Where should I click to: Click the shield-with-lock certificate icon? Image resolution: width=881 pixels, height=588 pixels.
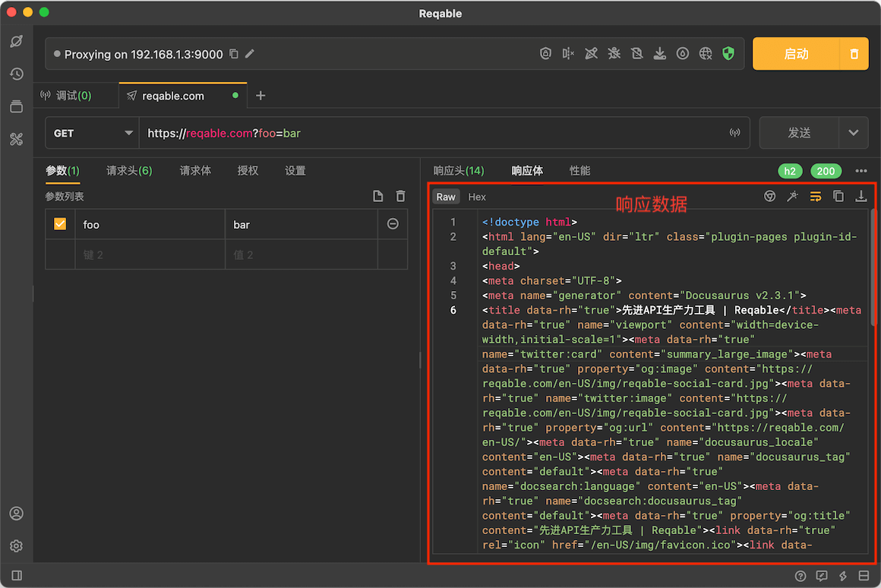(545, 53)
